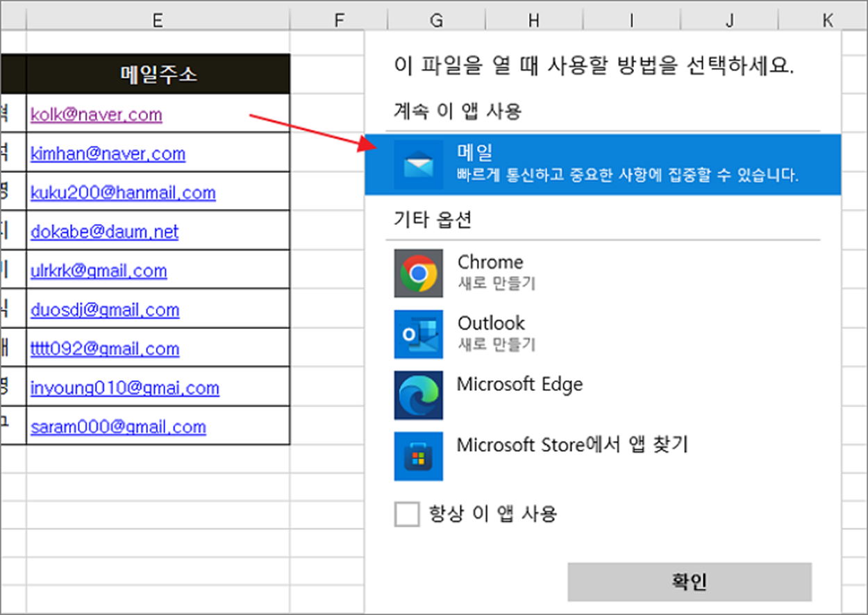
Task: Click Chrome's 새로 만들기 subtitle
Action: click(x=496, y=283)
